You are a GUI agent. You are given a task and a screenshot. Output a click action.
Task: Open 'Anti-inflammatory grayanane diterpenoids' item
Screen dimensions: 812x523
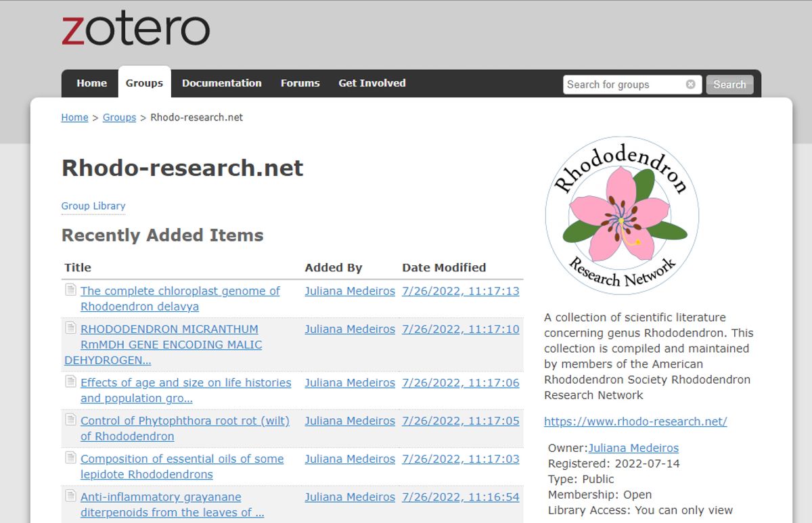(173, 505)
